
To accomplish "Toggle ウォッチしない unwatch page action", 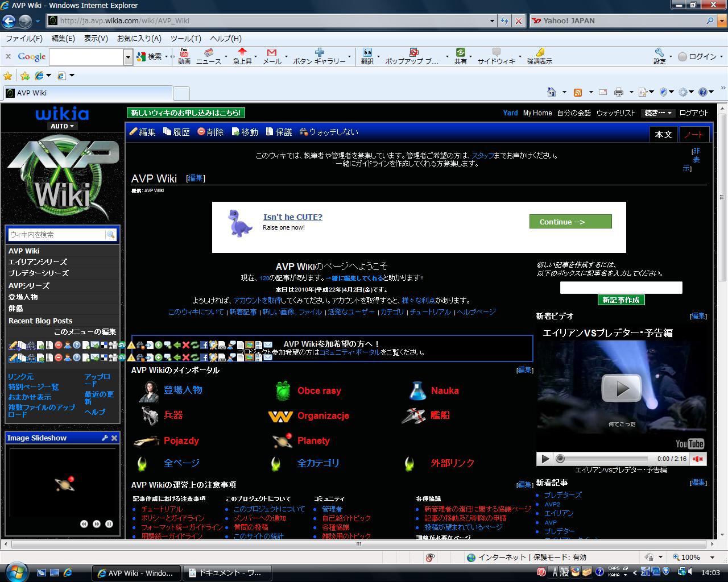I will [329, 132].
